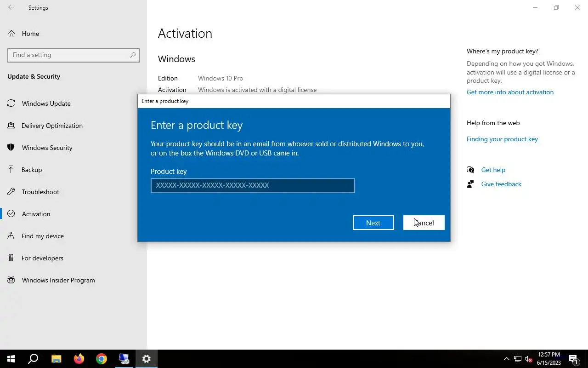Click 'Windows is activated with a digital license' text

pos(257,90)
